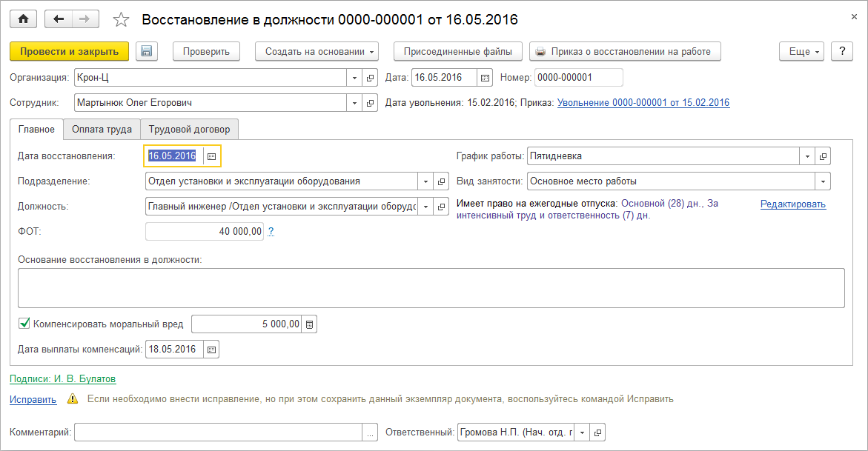Switch to the Оплата труда tab
868x451 pixels.
102,130
